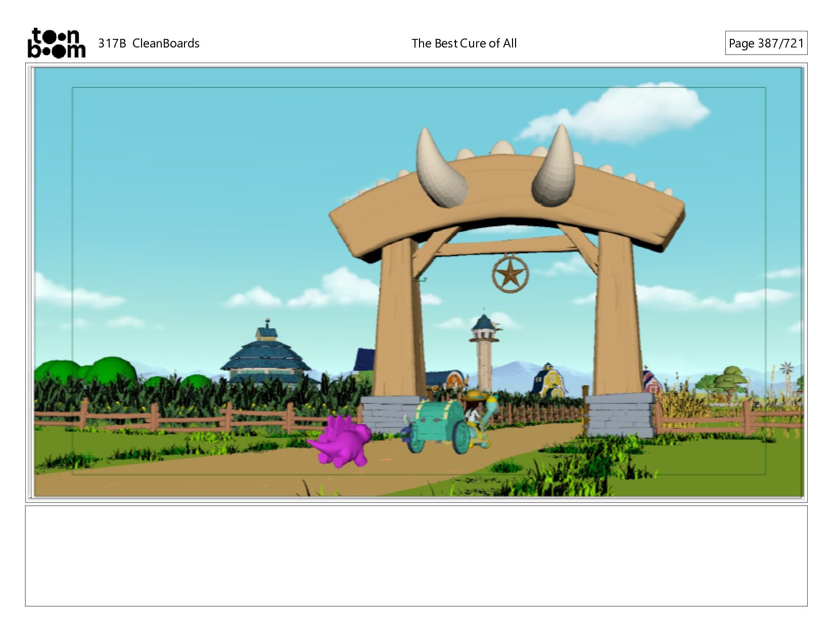Select the title 'The Best Cure of All'
Viewport: 834px width, 644px height.
[x=464, y=43]
